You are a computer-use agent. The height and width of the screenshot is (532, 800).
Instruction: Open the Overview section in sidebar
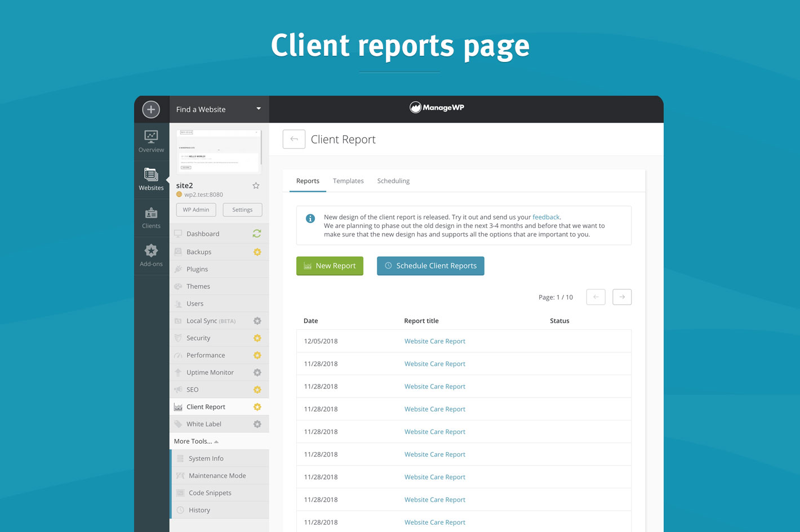click(151, 141)
